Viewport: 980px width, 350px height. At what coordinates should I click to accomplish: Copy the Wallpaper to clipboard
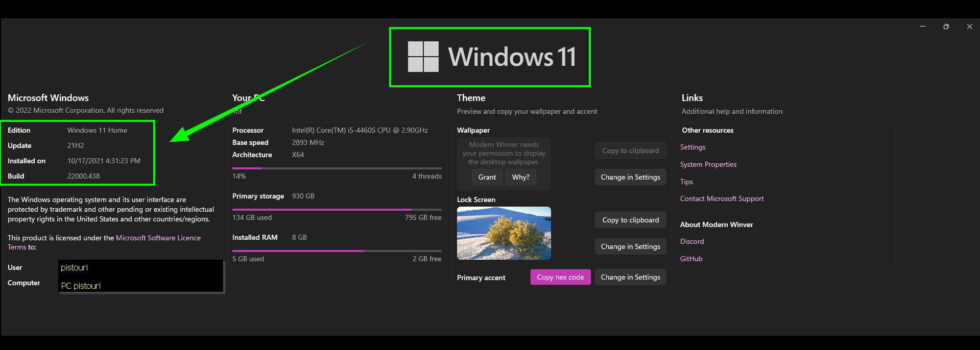630,151
